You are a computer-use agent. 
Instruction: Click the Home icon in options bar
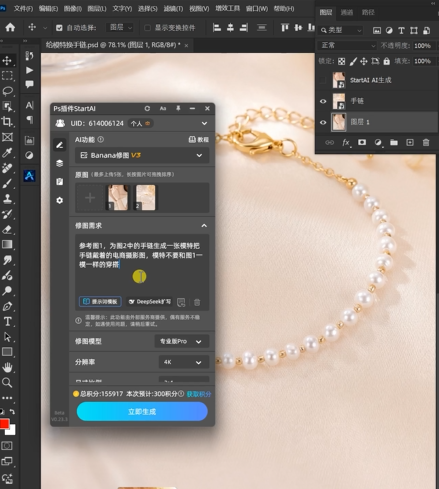coord(10,27)
